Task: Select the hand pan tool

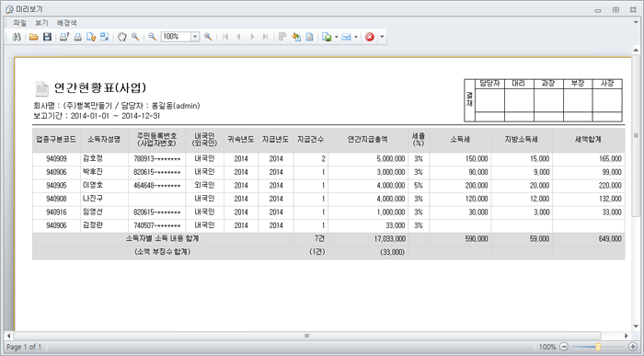Action: point(121,37)
